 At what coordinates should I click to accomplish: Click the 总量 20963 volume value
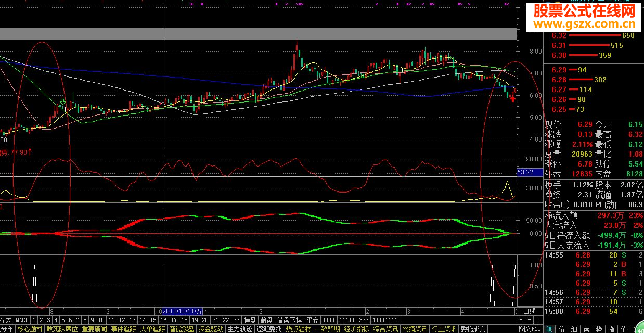pyautogui.click(x=582, y=155)
